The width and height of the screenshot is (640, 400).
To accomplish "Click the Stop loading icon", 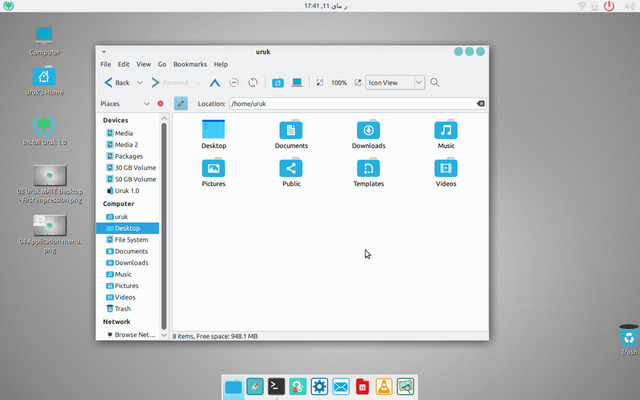I will tap(234, 82).
